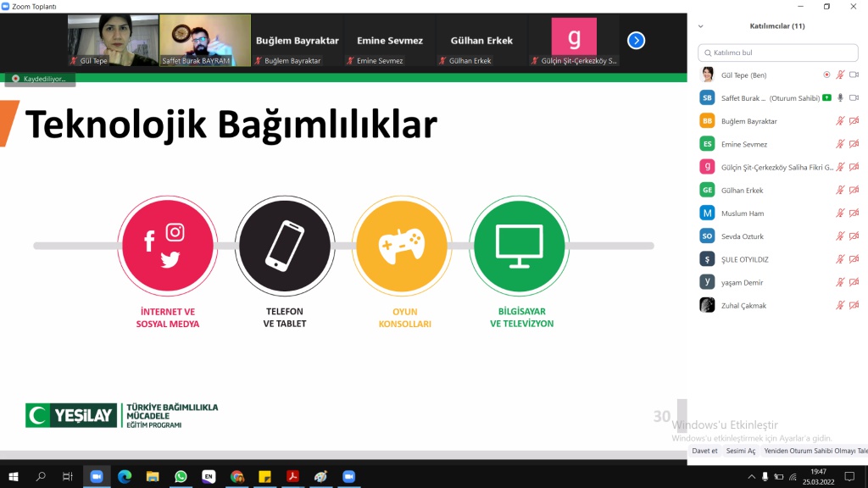Click Gül Tepe's muted microphone icon

coord(840,75)
